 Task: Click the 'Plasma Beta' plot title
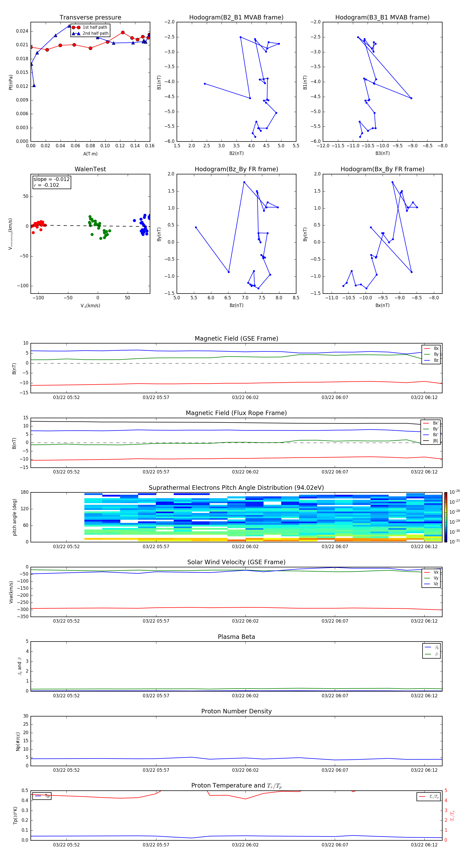236,637
